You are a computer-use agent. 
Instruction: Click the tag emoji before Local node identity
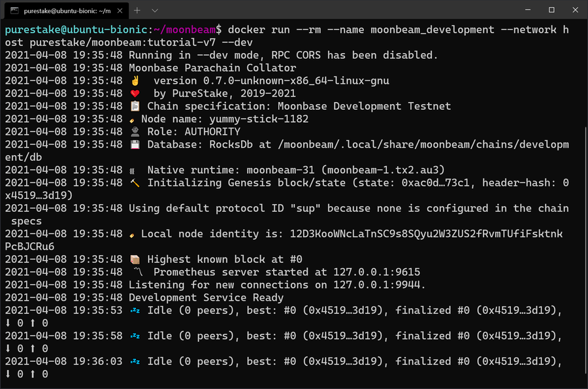click(x=131, y=235)
